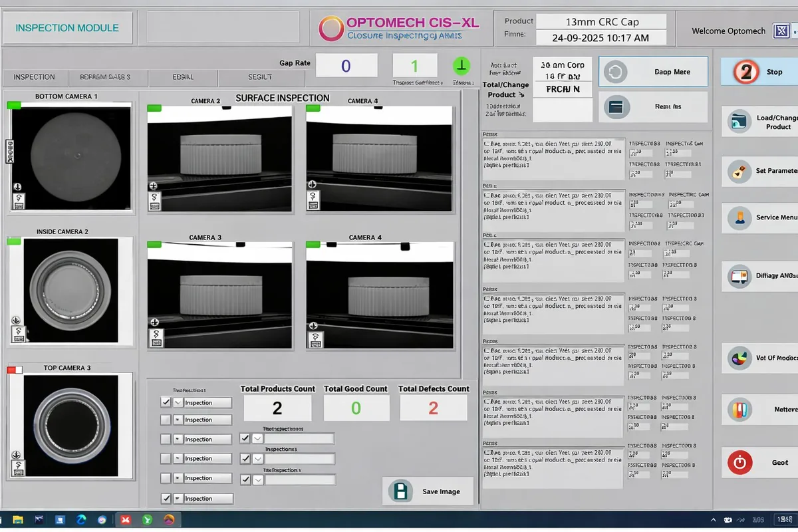Click the Stop button

(x=759, y=72)
